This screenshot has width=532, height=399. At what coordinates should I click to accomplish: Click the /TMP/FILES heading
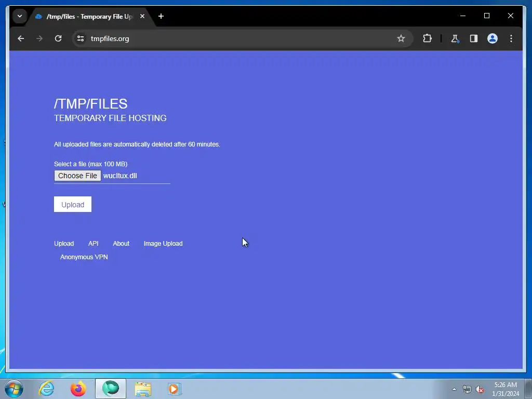point(90,104)
